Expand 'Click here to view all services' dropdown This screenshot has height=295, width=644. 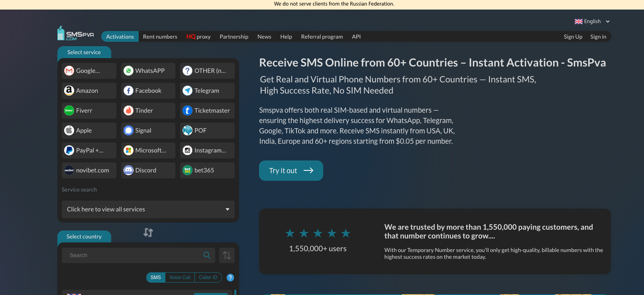(x=148, y=209)
